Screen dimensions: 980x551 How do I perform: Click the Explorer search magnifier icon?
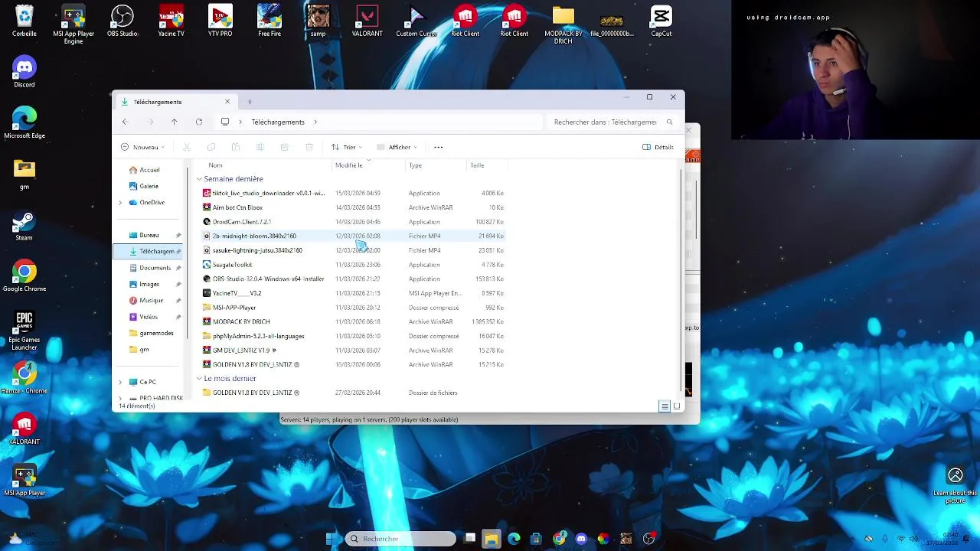[669, 122]
